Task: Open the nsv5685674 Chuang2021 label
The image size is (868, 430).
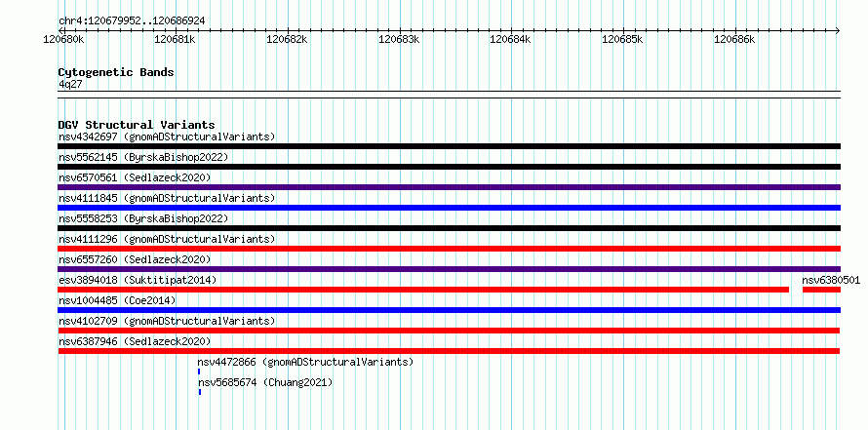Action: coord(265,382)
